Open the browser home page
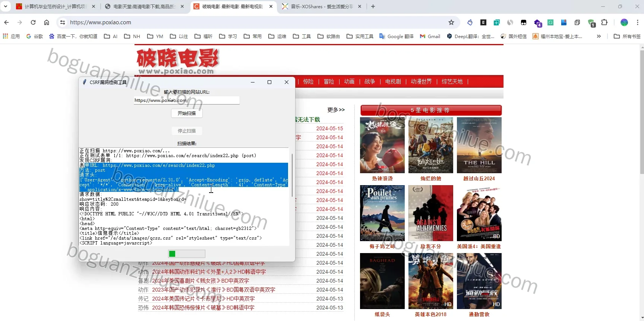Image resolution: width=644 pixels, height=321 pixels. coord(47,22)
